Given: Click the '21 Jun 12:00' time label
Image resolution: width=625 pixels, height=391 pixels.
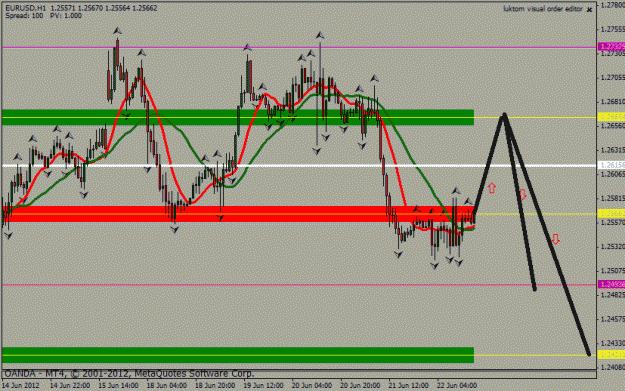Looking at the screenshot, I should [409, 385].
